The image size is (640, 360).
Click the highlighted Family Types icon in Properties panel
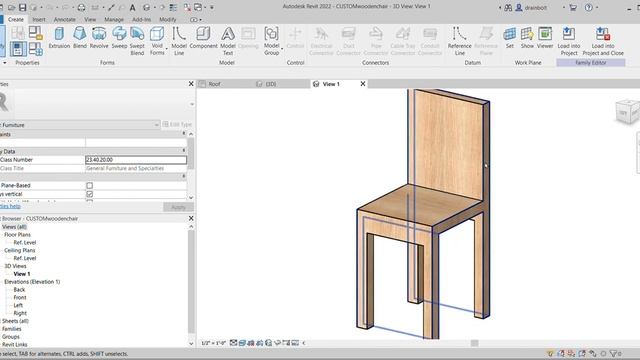[18, 49]
